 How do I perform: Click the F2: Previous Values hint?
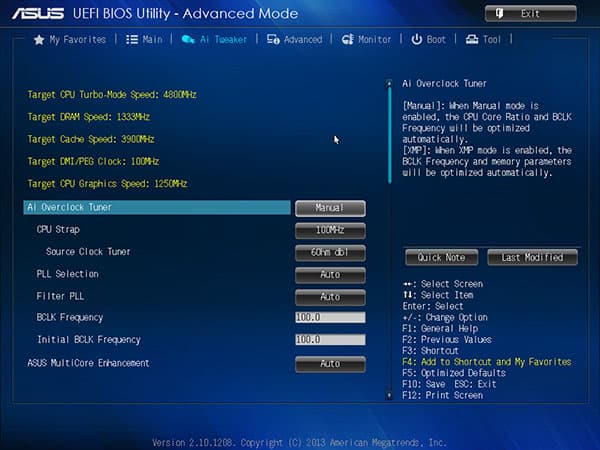[447, 340]
